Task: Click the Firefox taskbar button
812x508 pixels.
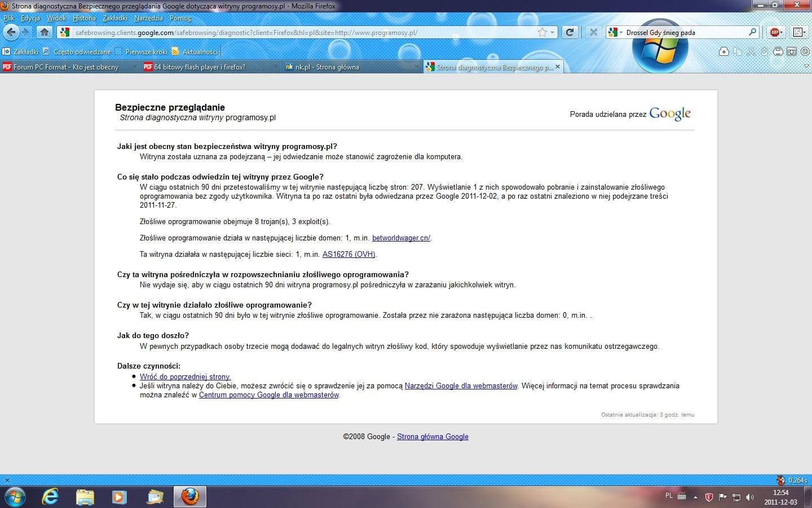Action: (x=190, y=497)
